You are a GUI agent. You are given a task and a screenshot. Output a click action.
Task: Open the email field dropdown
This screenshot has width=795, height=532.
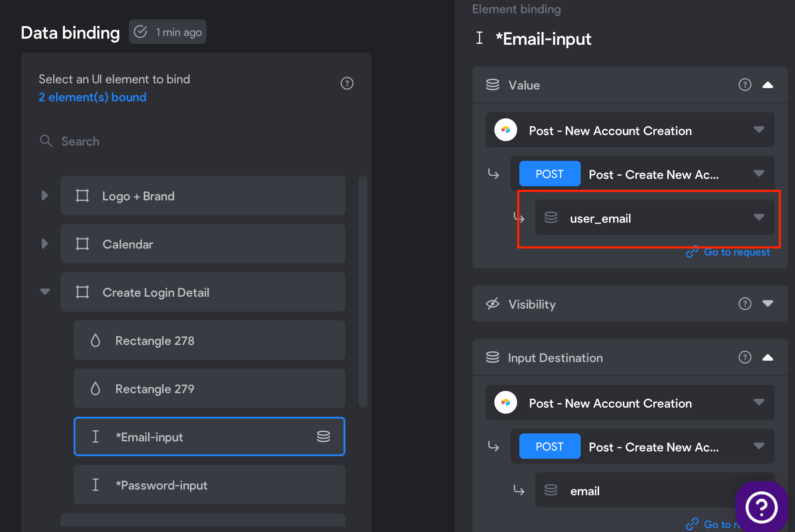click(x=655, y=490)
